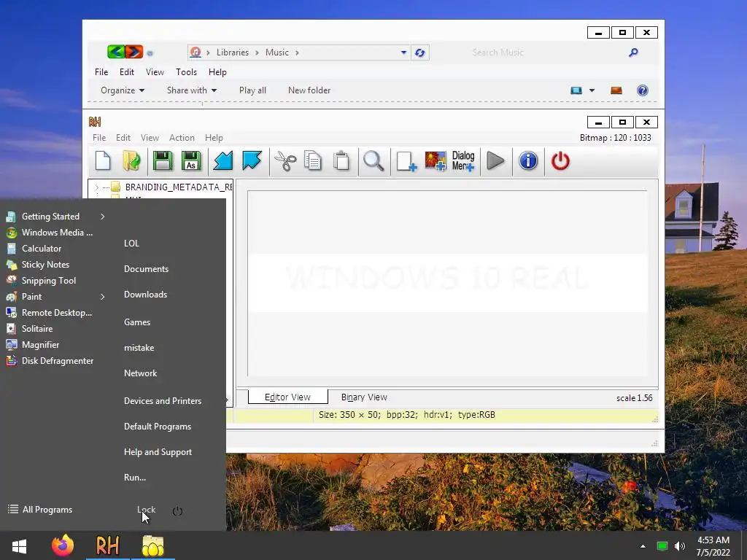Open Firefox from the taskbar
The image size is (747, 560).
tap(63, 545)
